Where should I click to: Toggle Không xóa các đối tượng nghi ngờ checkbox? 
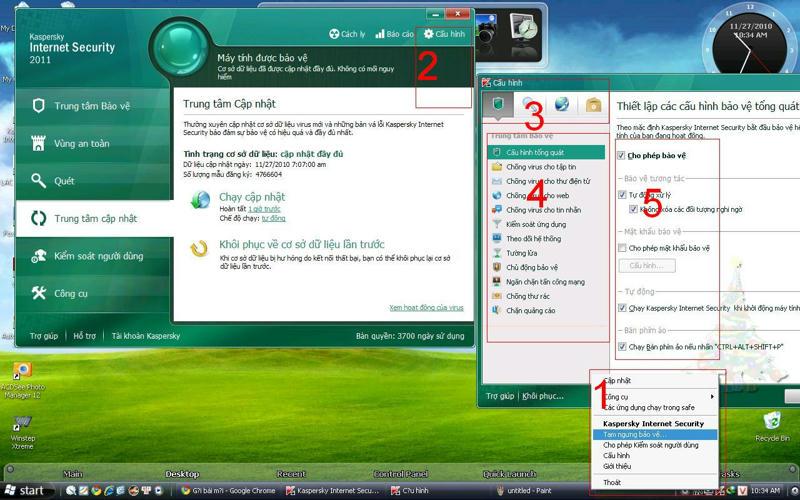pyautogui.click(x=633, y=209)
